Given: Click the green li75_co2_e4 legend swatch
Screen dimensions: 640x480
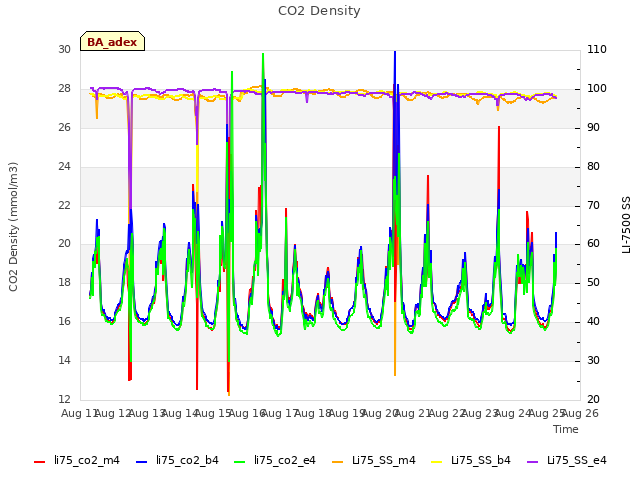Looking at the screenshot, I should (x=240, y=462).
